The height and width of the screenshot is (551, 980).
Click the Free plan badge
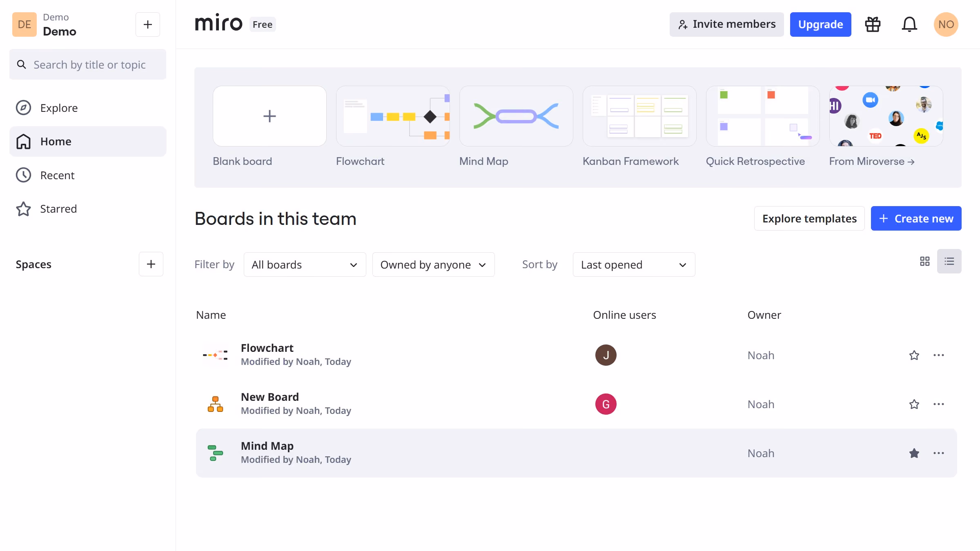tap(263, 24)
